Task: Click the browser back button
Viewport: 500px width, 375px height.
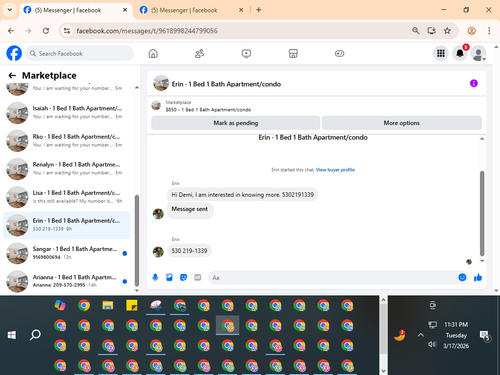Action: [x=11, y=31]
